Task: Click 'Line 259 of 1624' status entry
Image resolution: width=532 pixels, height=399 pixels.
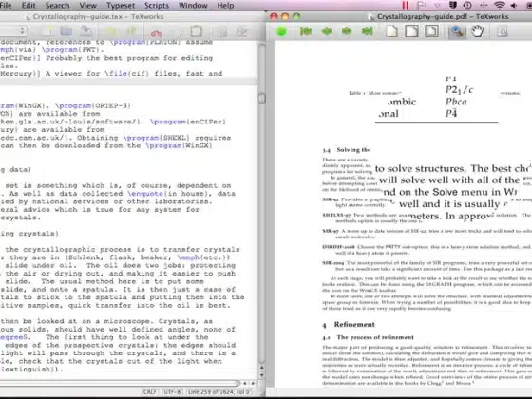Action: pos(219,391)
